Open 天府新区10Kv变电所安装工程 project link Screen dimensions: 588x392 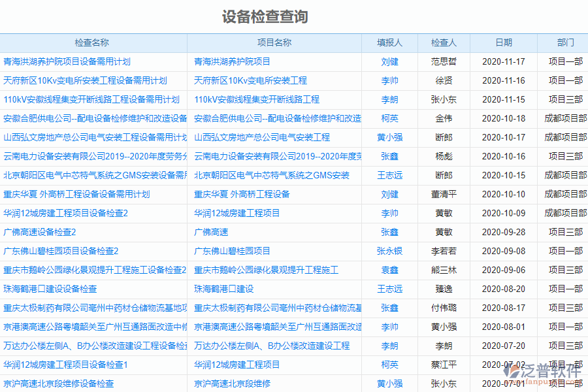pos(252,80)
